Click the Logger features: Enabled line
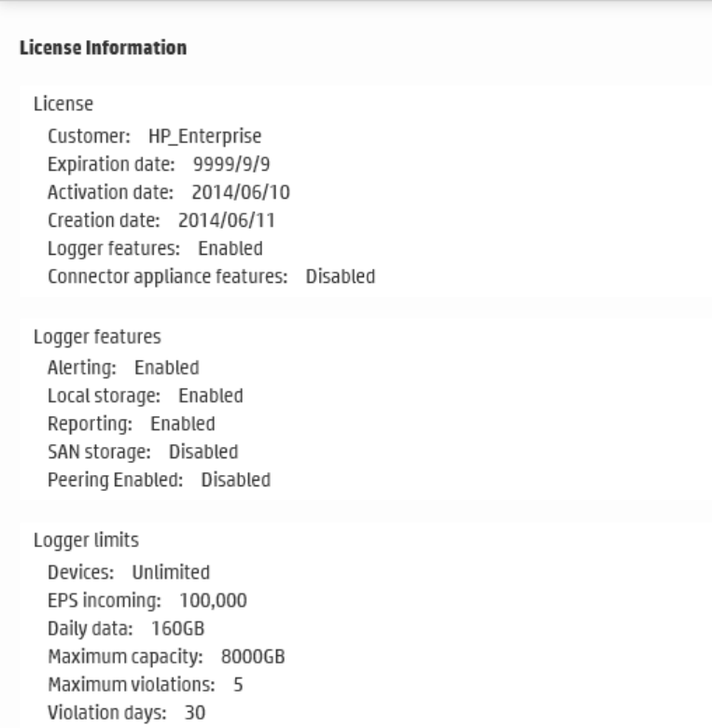Image resolution: width=712 pixels, height=728 pixels. 155,249
